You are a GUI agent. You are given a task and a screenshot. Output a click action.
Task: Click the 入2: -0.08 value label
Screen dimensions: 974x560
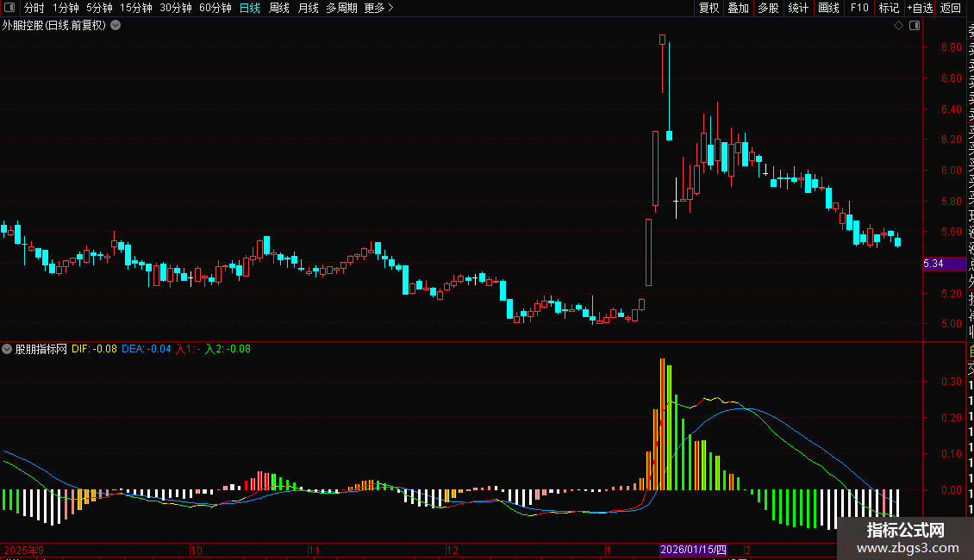click(x=228, y=349)
